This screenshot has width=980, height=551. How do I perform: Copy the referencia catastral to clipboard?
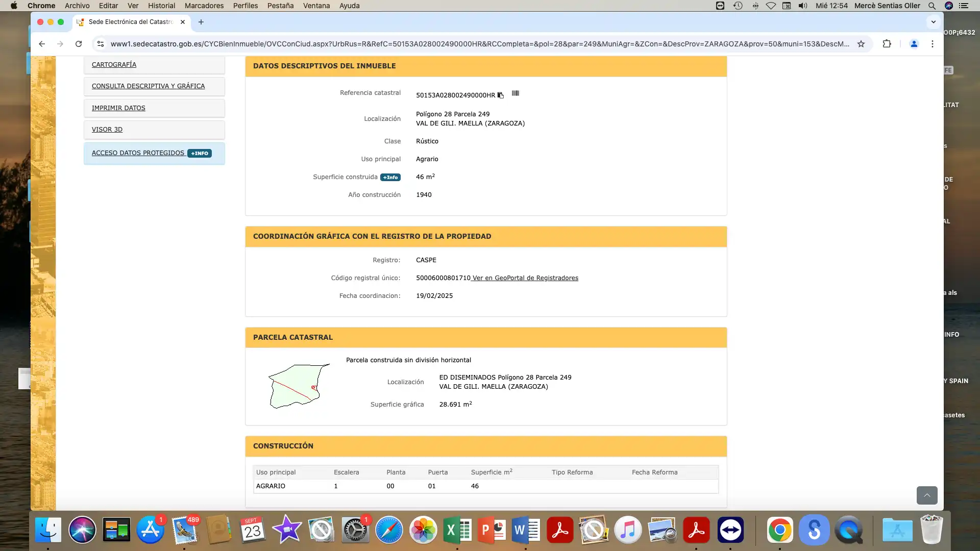click(x=501, y=95)
